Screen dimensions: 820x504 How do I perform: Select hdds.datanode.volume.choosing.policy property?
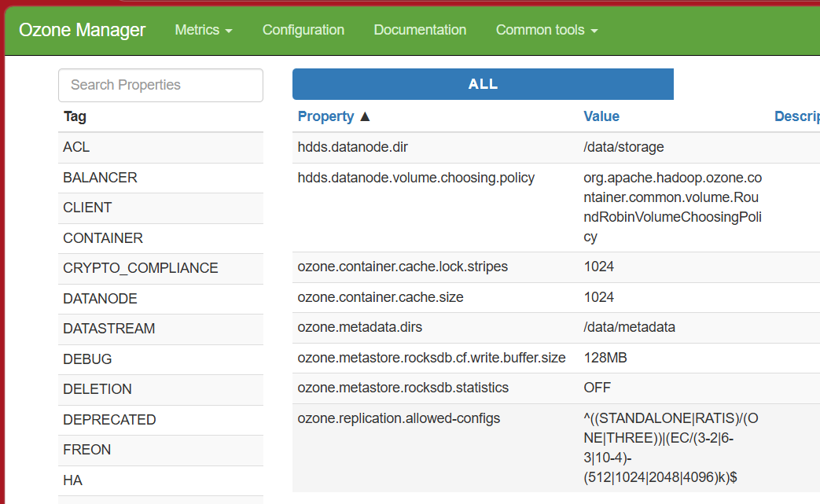click(416, 178)
